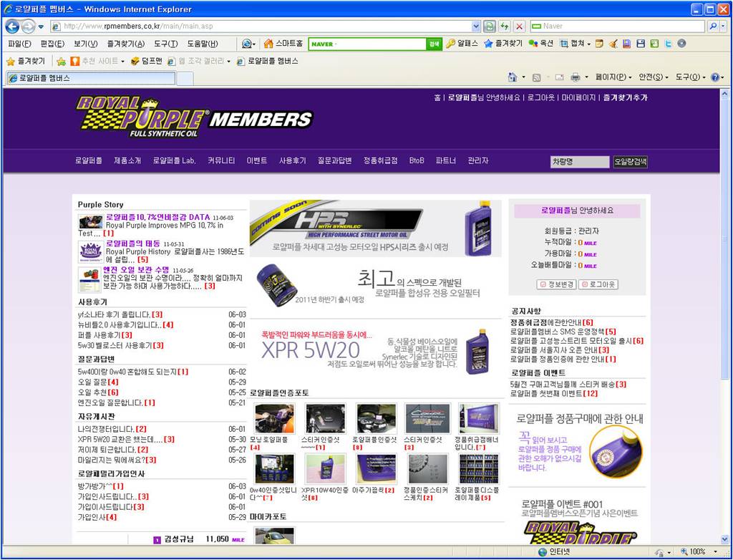This screenshot has height=560, width=733.
Task: Click the blue floppy disk toolbar icon
Action: [641, 44]
